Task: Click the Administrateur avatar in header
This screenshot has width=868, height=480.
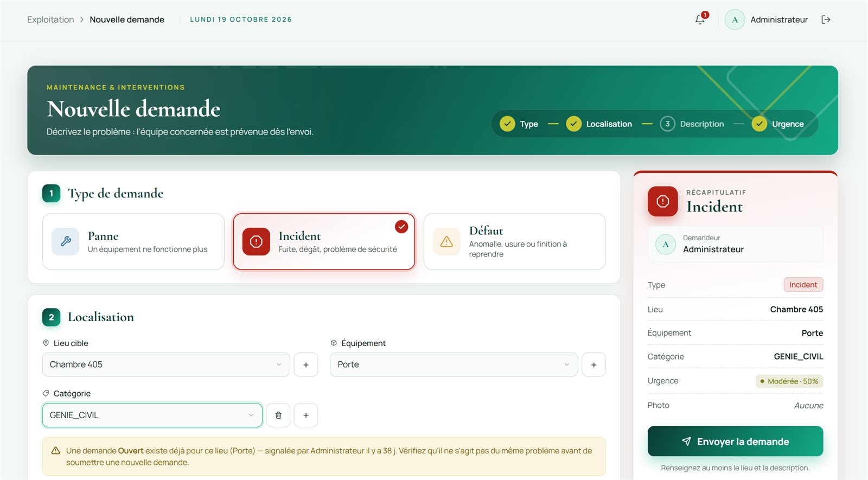Action: 735,20
